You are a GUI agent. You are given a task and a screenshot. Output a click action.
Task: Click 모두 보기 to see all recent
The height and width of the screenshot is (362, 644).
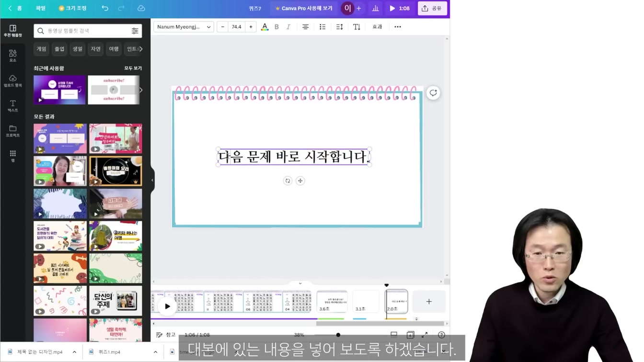pyautogui.click(x=133, y=68)
